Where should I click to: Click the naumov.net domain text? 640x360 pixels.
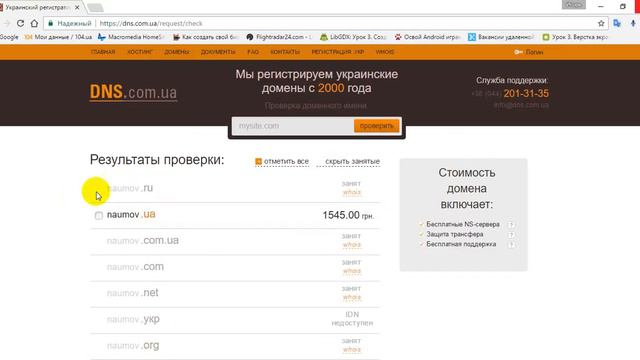[x=133, y=293]
